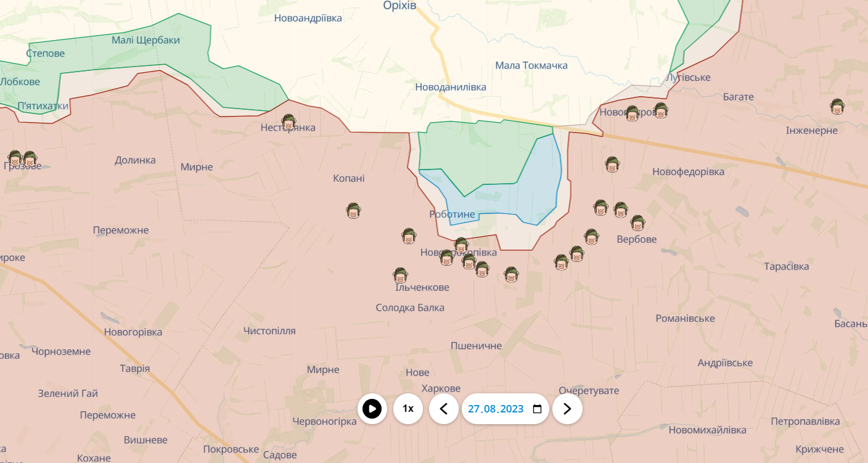Viewport: 868px width, 463px height.
Task: Click the Солодка Балка village label
Action: click(410, 308)
